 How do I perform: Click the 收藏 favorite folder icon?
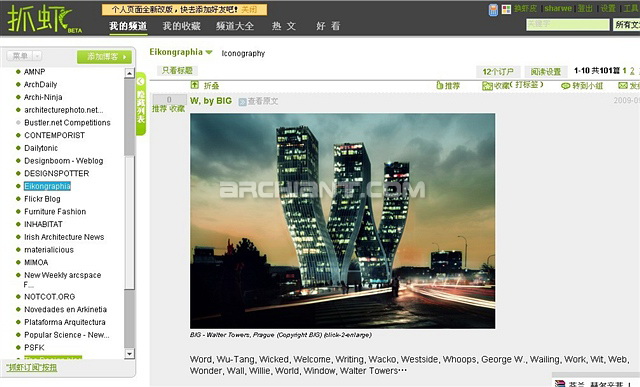click(x=487, y=86)
